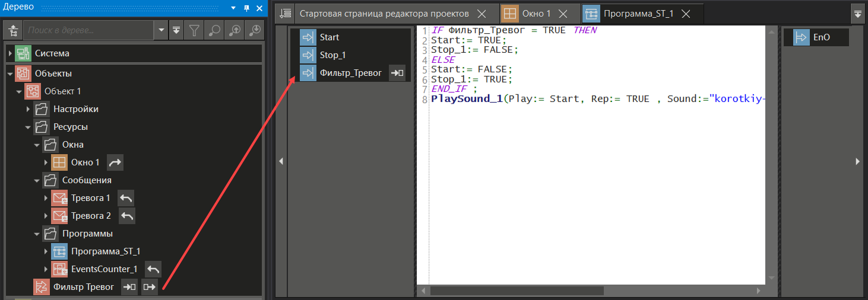Expand the EventsCounter_1 node
The image size is (868, 300).
(46, 269)
